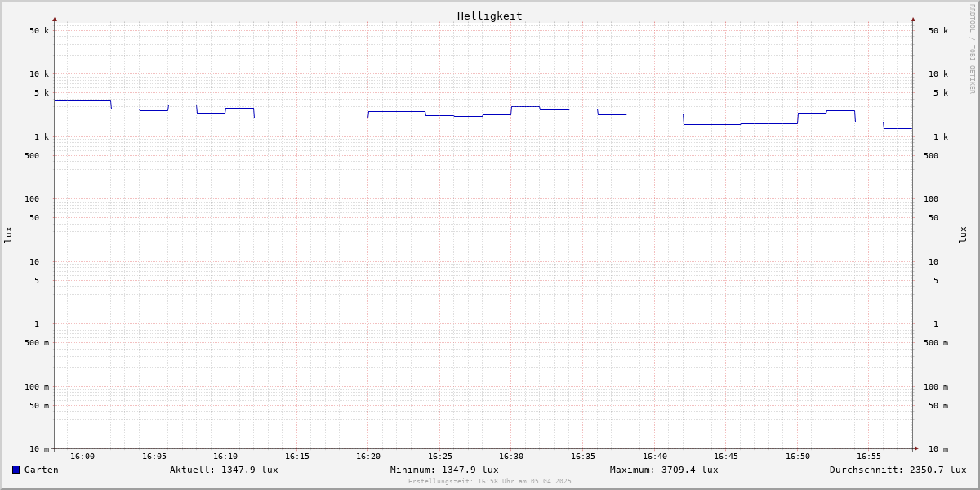The height and width of the screenshot is (490, 980).
Task: Click the 'lux' unit label on left side
Action: click(8, 235)
